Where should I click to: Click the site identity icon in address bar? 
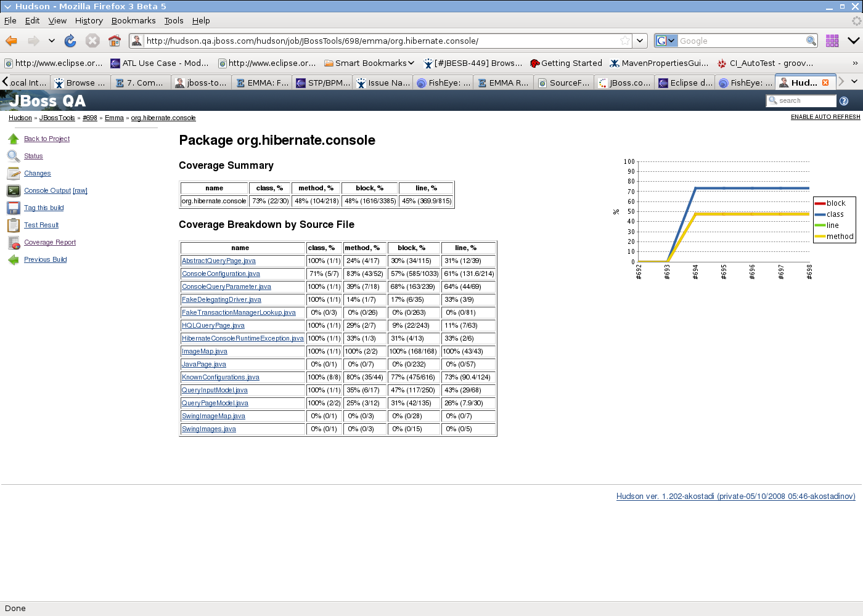(x=137, y=41)
